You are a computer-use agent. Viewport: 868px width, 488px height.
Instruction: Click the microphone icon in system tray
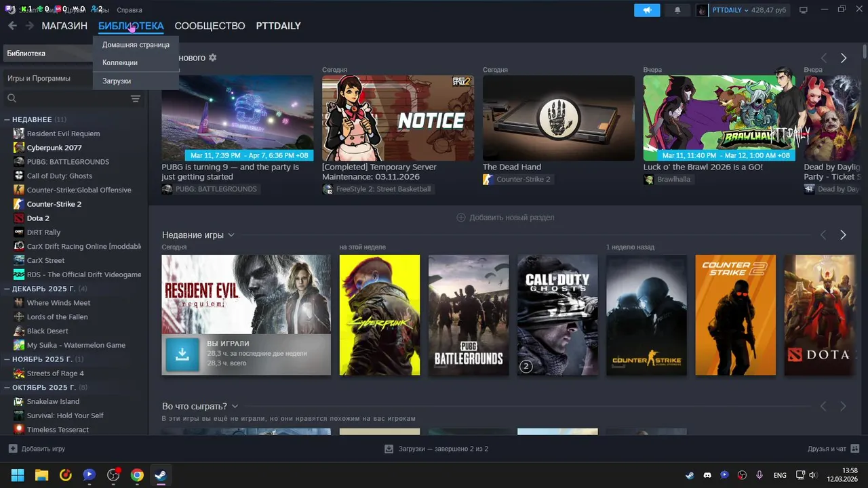tap(759, 475)
